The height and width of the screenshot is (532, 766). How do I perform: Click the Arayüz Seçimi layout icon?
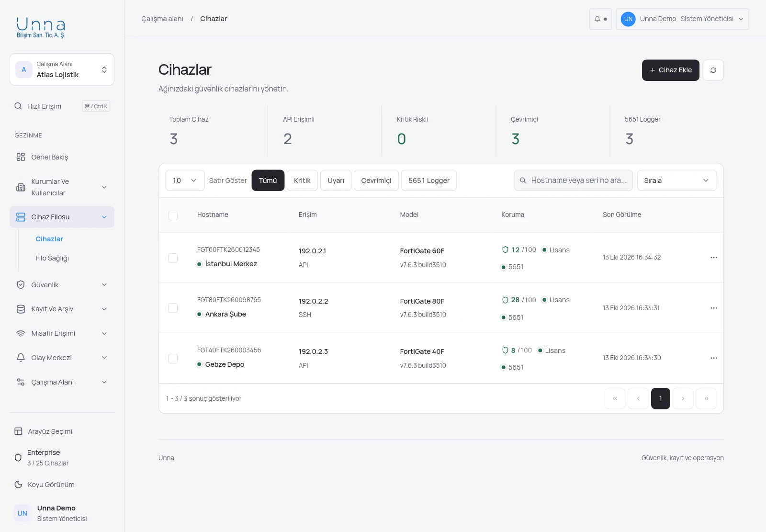[x=18, y=431]
